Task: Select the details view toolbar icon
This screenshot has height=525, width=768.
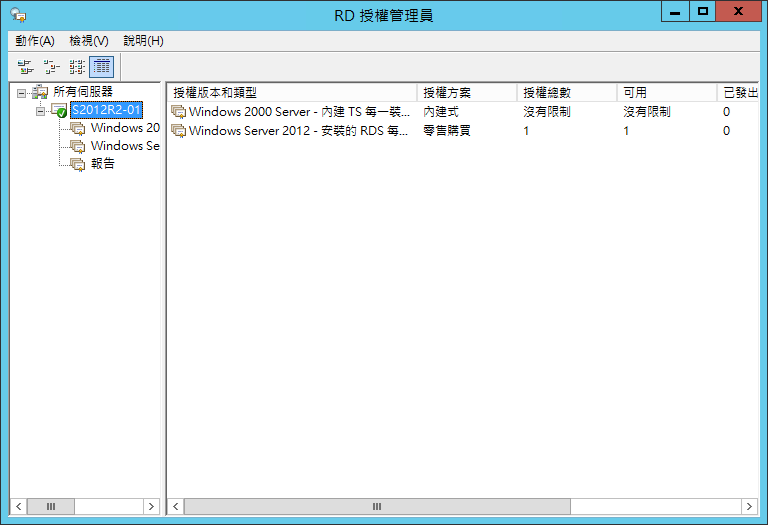Action: [102, 67]
